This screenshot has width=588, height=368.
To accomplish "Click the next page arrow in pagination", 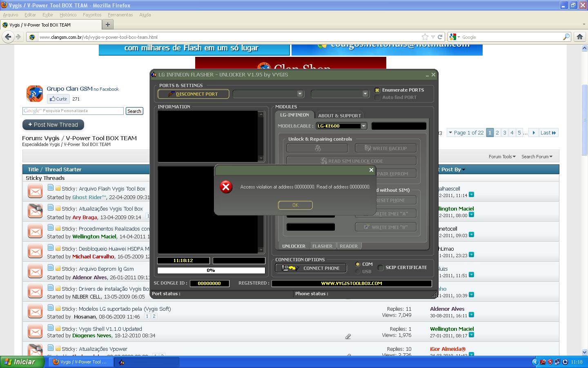I will pos(534,132).
